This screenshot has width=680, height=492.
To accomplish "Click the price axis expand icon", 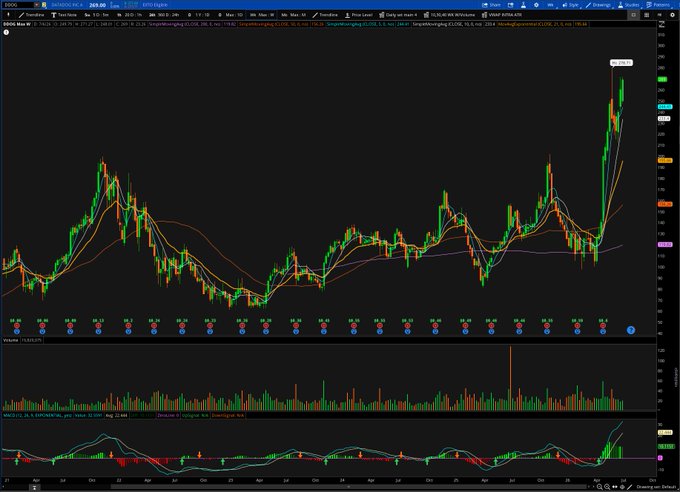I will (x=662, y=24).
